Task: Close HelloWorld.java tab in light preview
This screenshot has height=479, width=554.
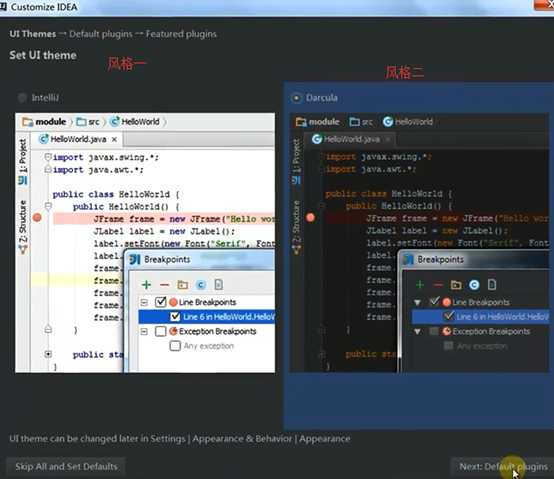Action: pyautogui.click(x=114, y=140)
